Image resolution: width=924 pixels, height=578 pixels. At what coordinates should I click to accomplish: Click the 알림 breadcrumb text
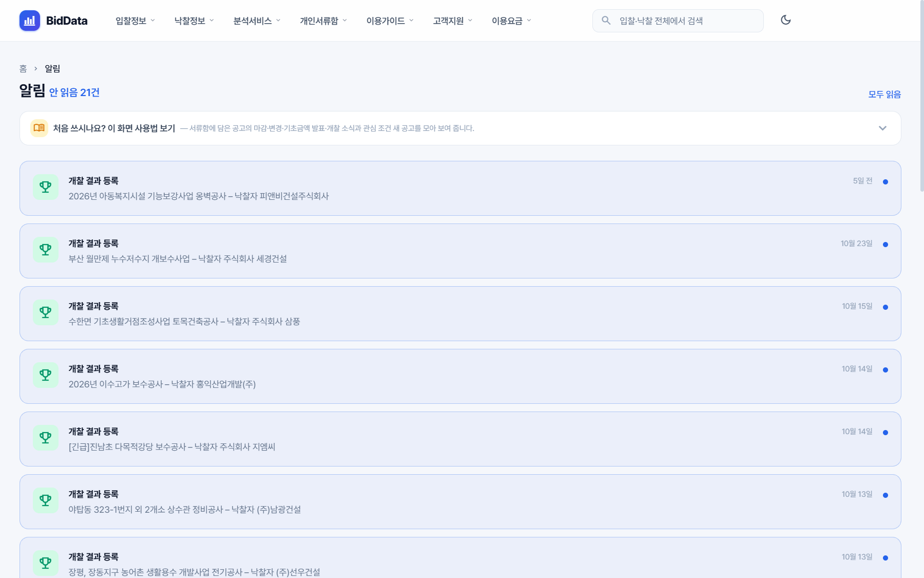pos(52,68)
